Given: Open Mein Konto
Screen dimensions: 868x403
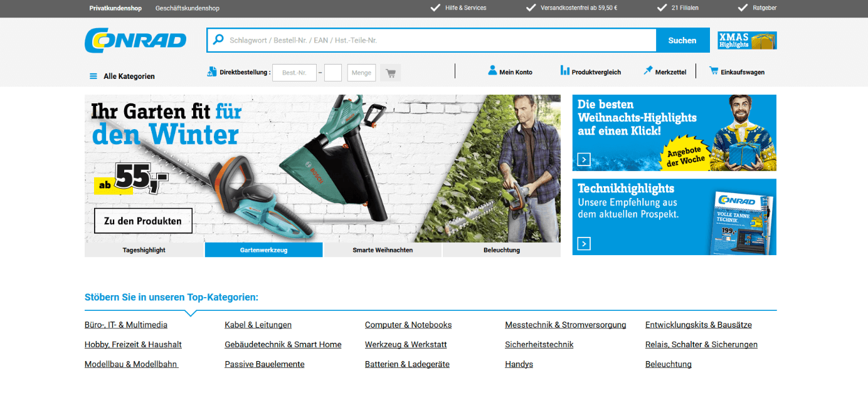Looking at the screenshot, I should 516,72.
